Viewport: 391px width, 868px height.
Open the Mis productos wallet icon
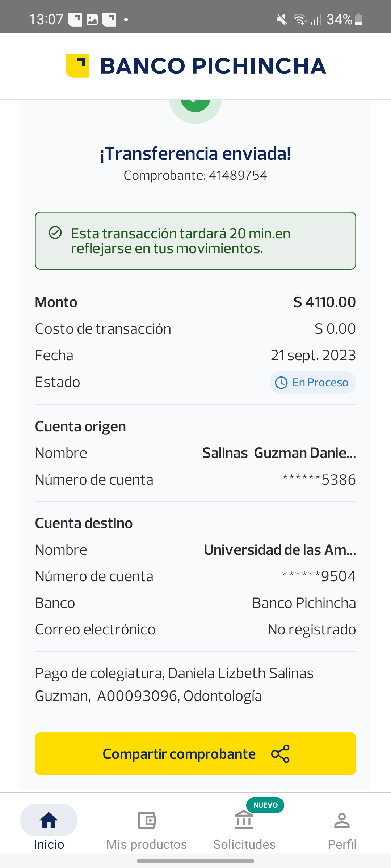pyautogui.click(x=147, y=820)
